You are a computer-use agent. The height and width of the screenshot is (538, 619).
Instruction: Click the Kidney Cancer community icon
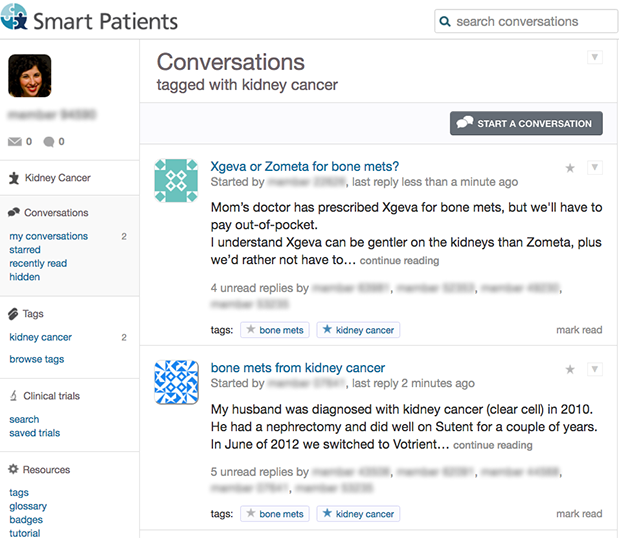tap(14, 178)
